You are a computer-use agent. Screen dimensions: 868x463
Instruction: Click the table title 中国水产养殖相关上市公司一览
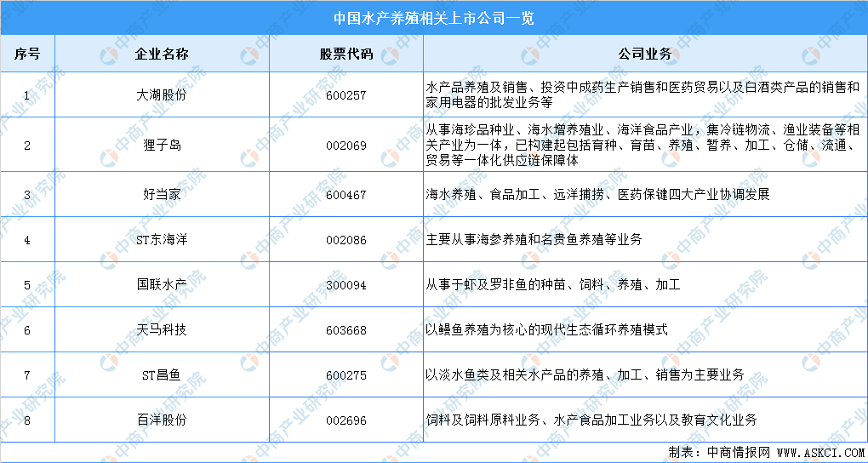pyautogui.click(x=433, y=18)
